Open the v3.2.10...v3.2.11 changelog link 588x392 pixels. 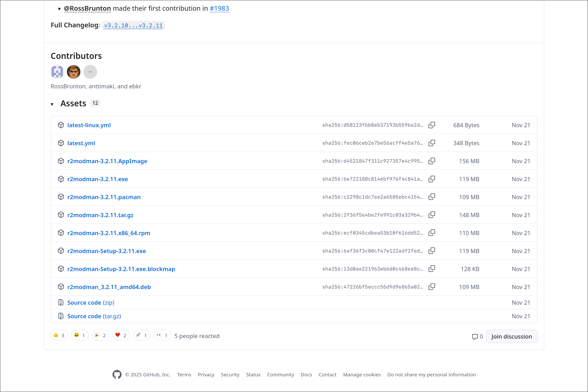click(x=133, y=26)
